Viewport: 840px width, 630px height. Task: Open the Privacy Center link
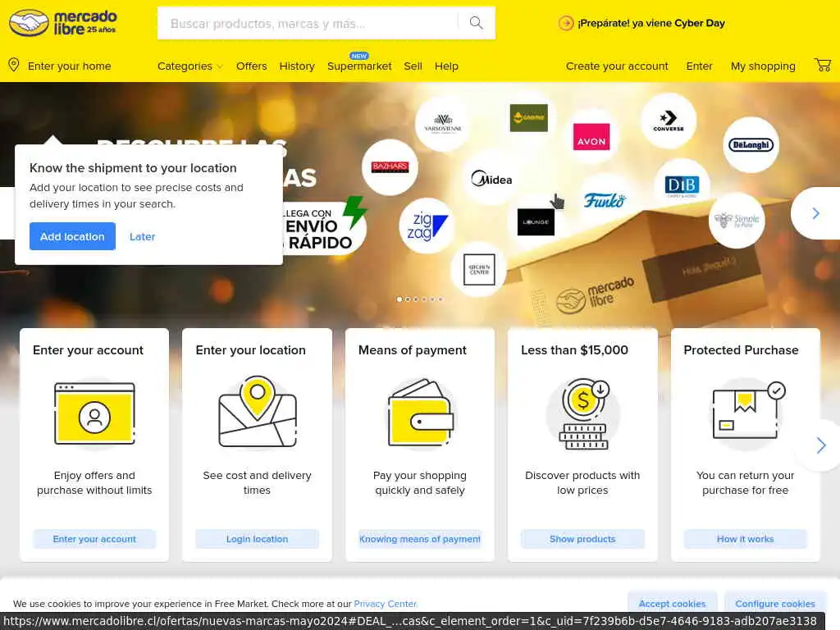(x=386, y=604)
